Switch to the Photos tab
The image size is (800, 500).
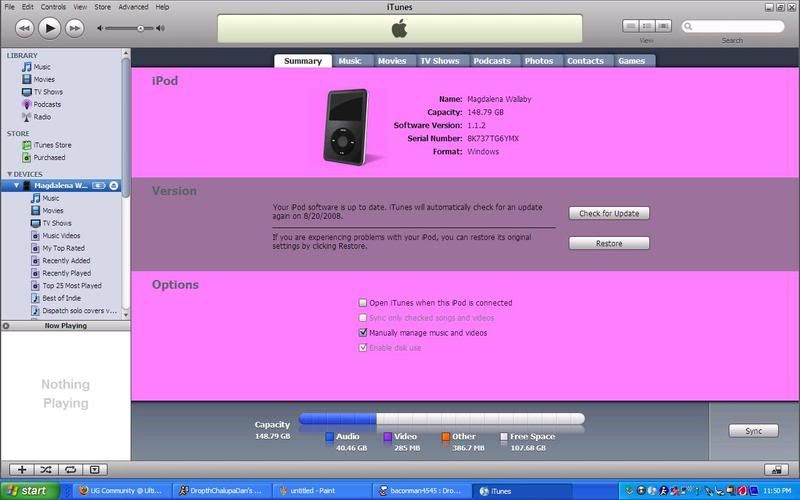[539, 61]
